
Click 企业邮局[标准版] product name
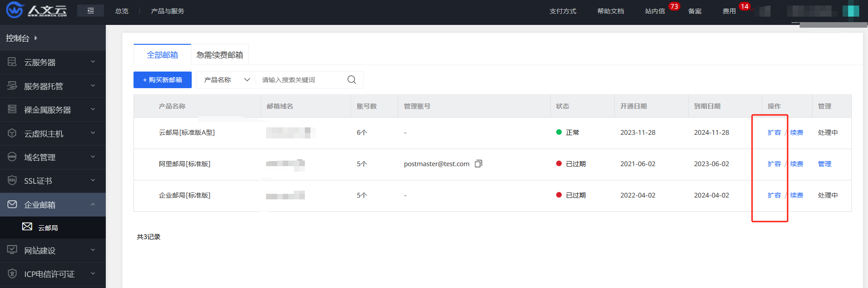[184, 195]
